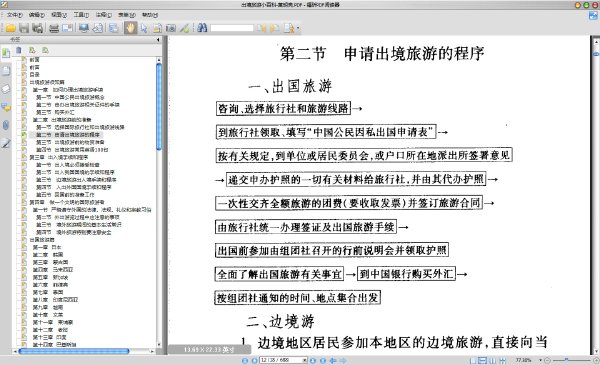This screenshot has height=365, width=600.
Task: Open the 工具 menu
Action: [81, 15]
